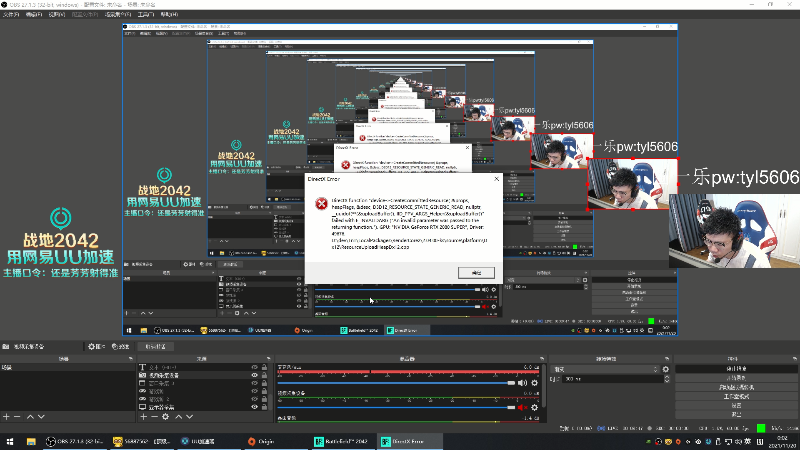Click the 取消激活 deactivate button
This screenshot has width=800, height=450.
[x=156, y=346]
